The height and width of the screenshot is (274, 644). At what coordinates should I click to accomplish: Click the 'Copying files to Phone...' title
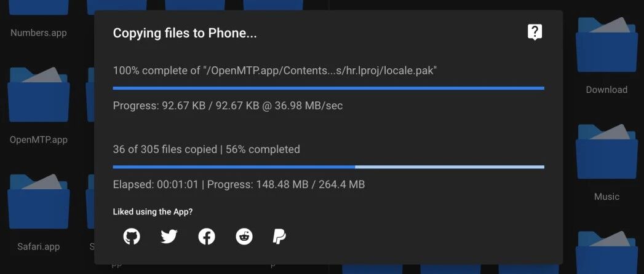(x=185, y=33)
